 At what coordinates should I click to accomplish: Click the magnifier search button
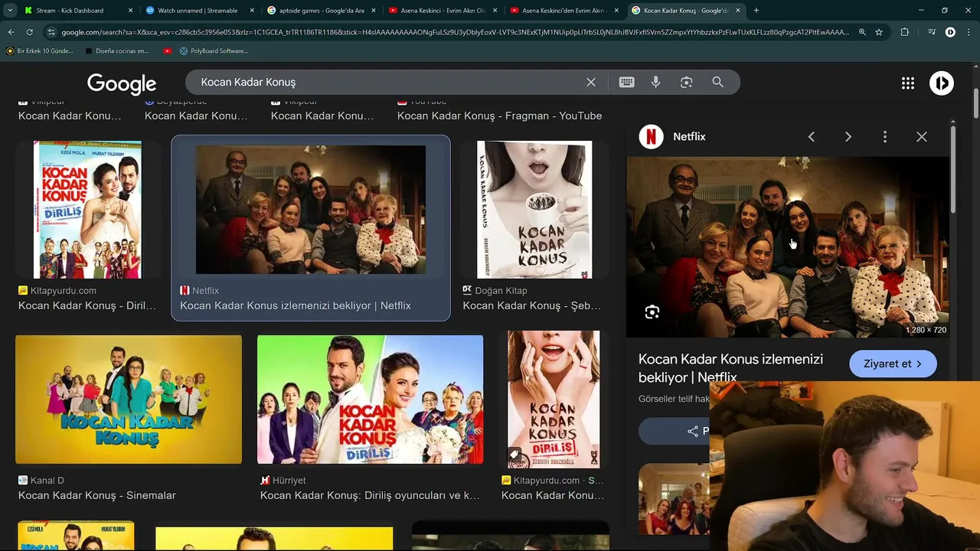point(717,82)
